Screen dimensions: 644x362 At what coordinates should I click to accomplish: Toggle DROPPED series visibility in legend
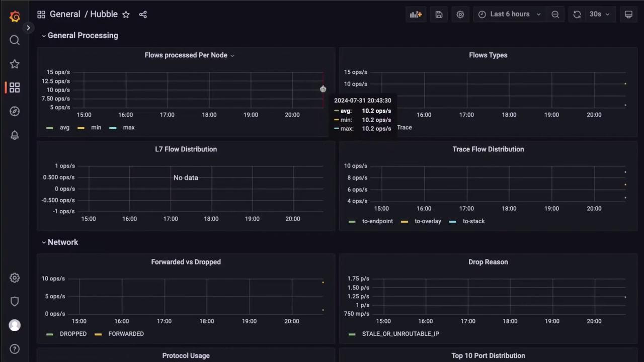[73, 334]
